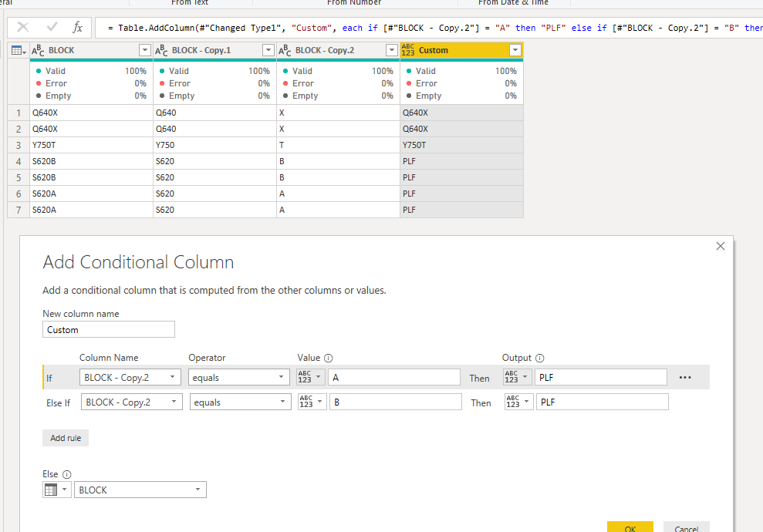The image size is (763, 532).
Task: Select the Custom column header
Action: [x=461, y=50]
